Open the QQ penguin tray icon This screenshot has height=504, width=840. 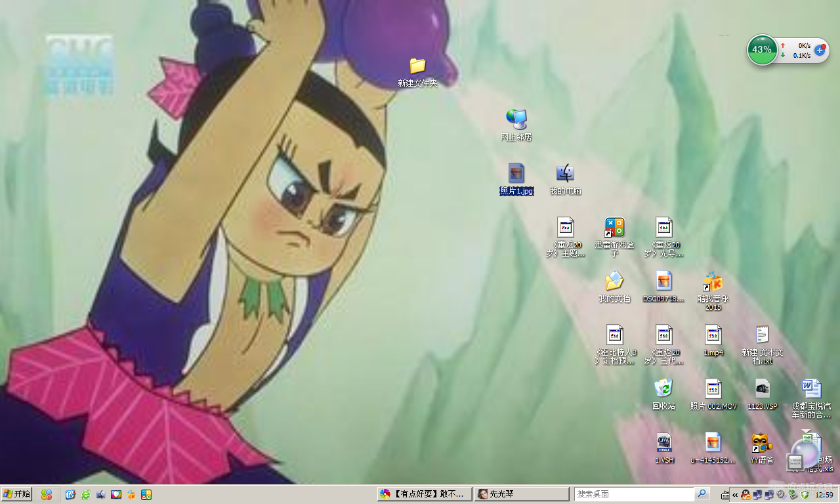pyautogui.click(x=746, y=495)
